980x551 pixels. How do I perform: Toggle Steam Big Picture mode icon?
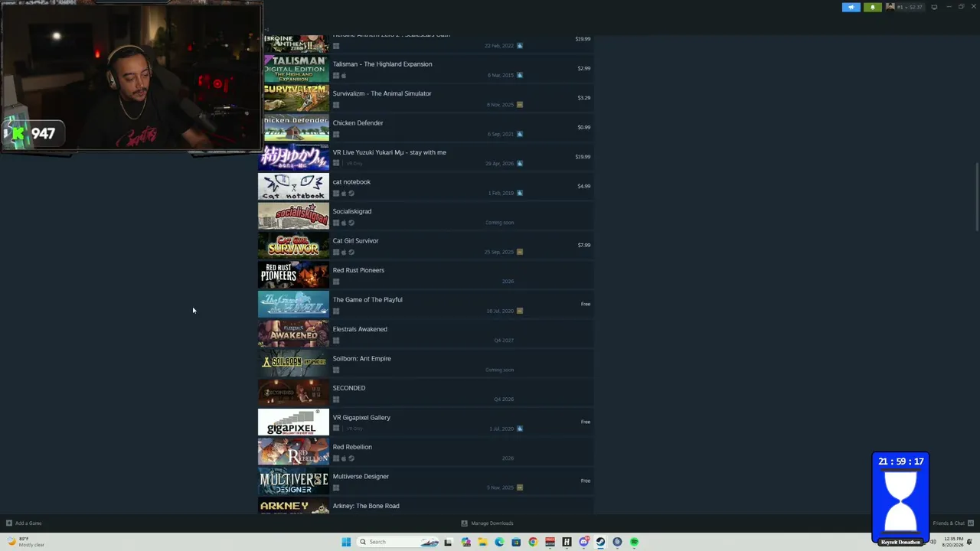[x=934, y=7]
